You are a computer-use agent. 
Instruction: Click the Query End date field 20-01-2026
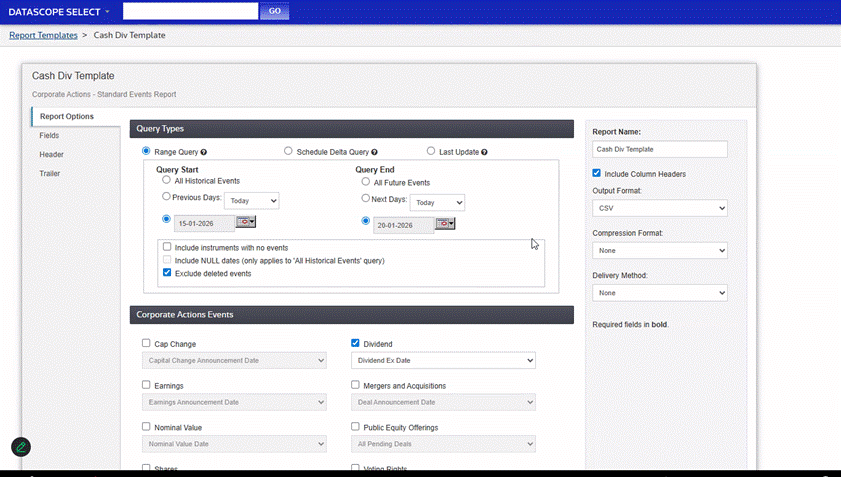coord(403,225)
